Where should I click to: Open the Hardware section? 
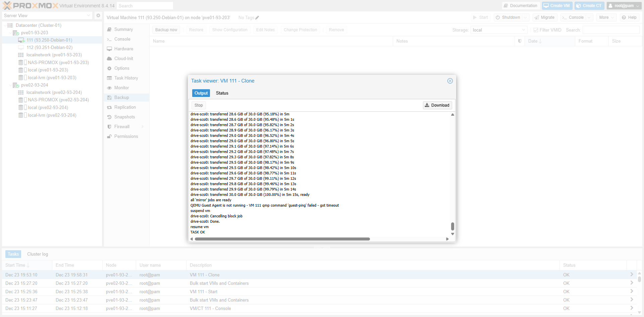point(123,49)
